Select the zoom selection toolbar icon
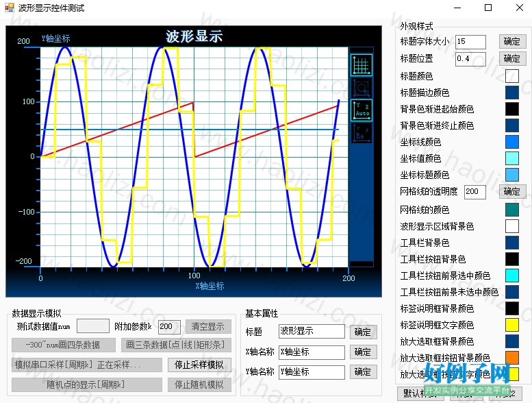The height and width of the screenshot is (403, 532). [362, 88]
